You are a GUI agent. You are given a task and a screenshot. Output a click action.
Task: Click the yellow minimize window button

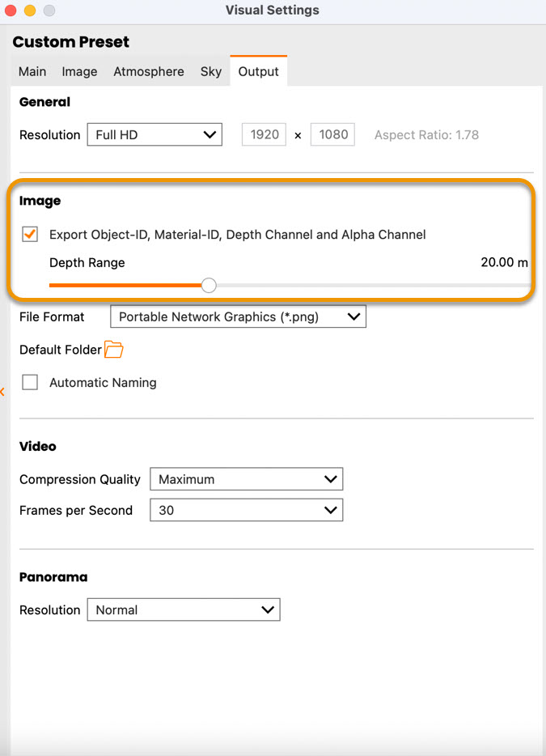point(30,11)
